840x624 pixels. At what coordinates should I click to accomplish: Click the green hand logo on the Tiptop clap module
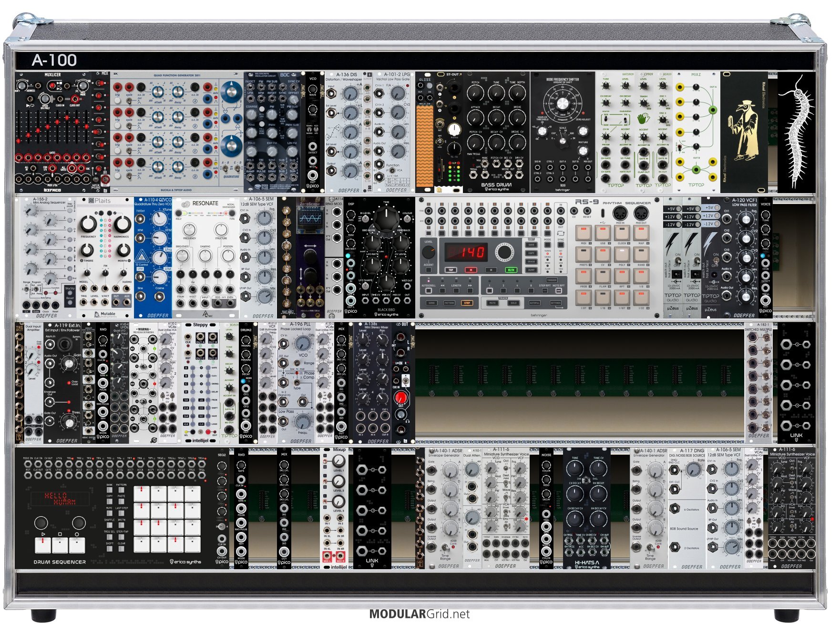pos(644,119)
